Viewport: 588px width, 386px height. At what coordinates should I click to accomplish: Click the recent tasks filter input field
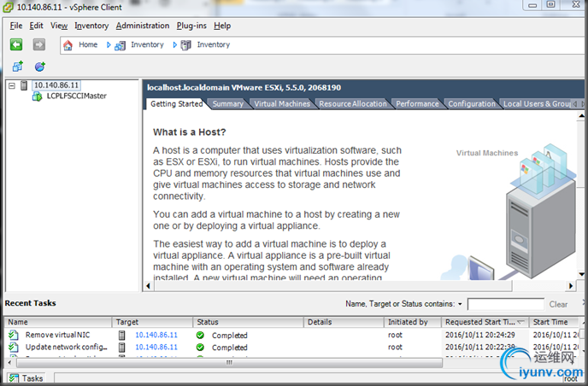click(x=505, y=304)
